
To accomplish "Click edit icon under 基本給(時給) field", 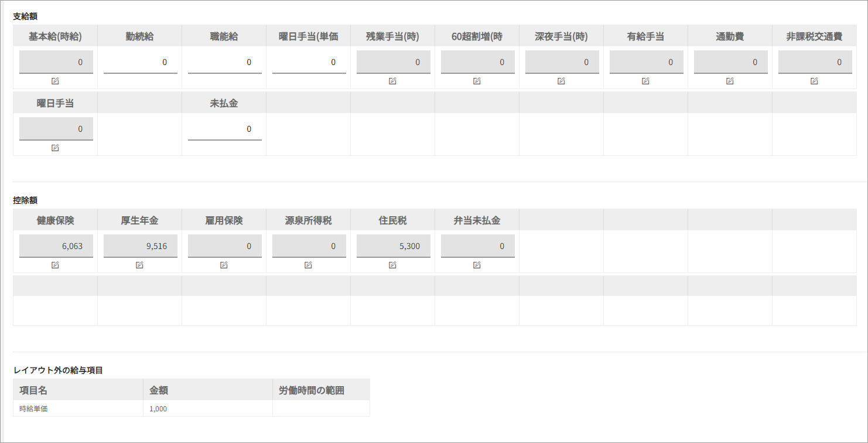I will (55, 81).
